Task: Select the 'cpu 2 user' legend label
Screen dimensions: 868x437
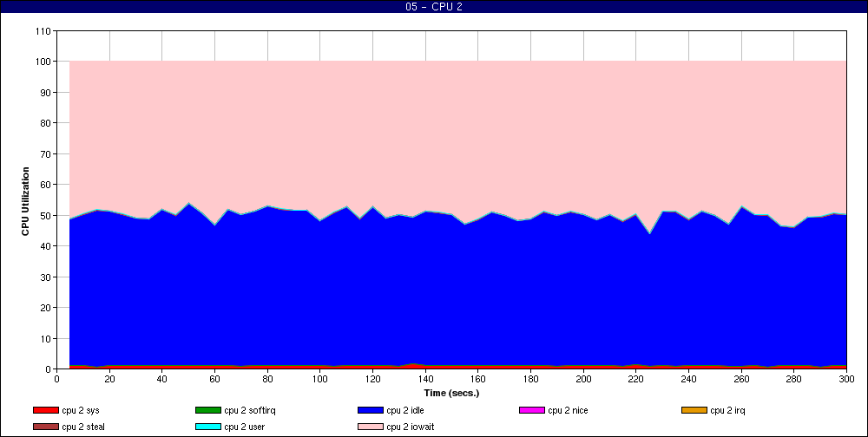Action: 245,427
